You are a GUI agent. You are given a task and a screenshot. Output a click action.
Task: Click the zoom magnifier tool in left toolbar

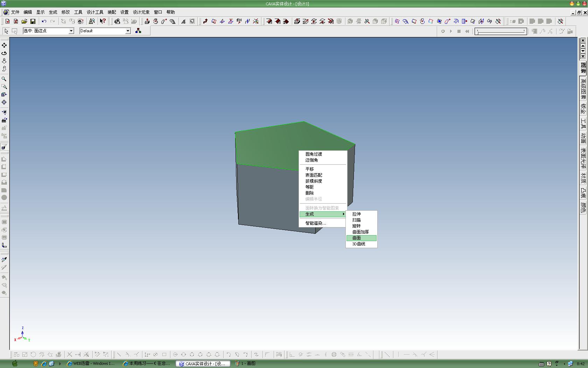pyautogui.click(x=4, y=79)
